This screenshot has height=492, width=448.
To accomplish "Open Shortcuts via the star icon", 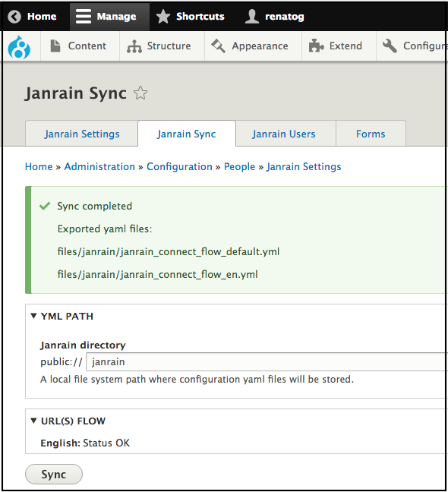I will tap(163, 16).
